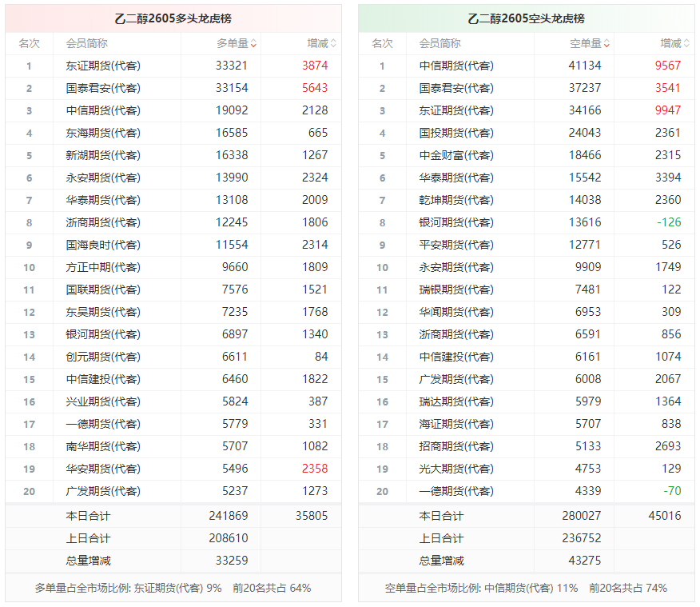The image size is (700, 607).
Task: Click long position value 33321
Action: coord(231,66)
